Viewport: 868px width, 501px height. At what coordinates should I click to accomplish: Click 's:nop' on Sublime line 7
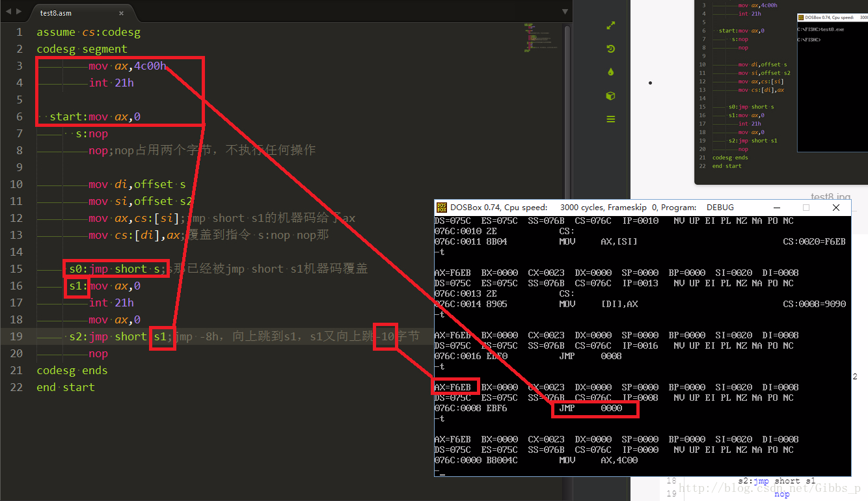pyautogui.click(x=92, y=134)
